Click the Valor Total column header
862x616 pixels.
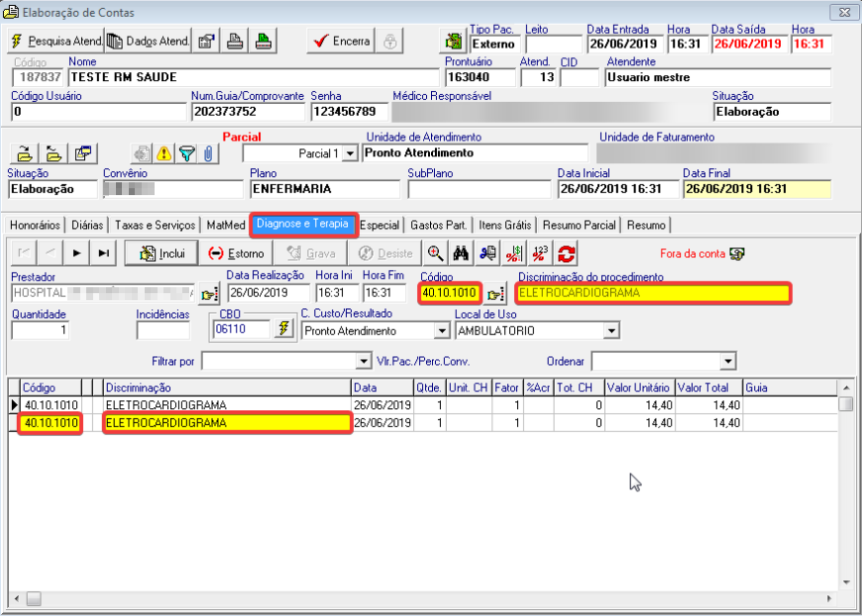708,388
